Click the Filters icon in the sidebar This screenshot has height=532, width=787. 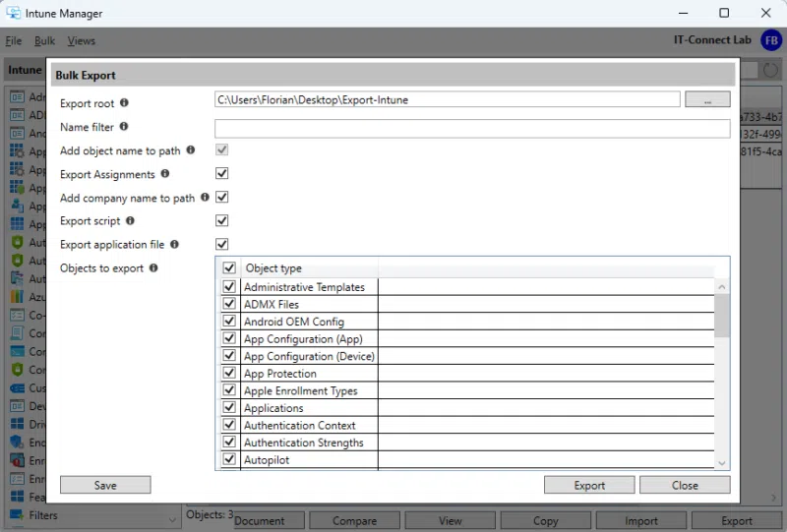pos(17,515)
